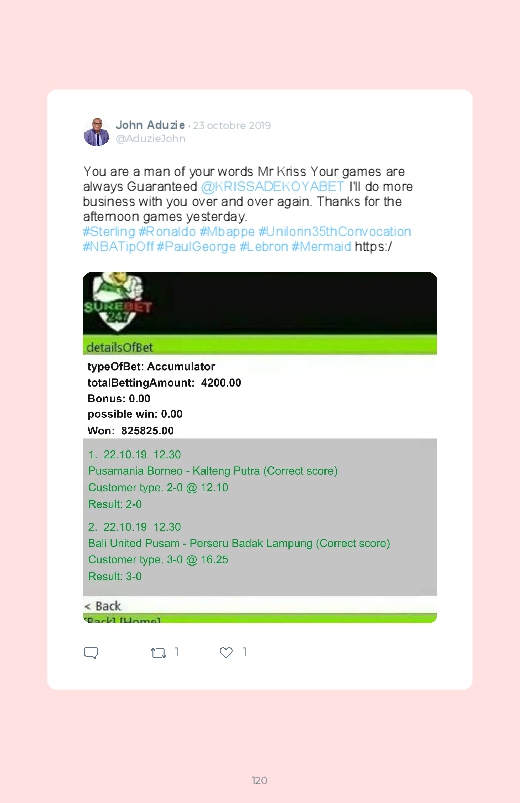
Task: Open the #Mbappe hashtag
Action: tap(227, 231)
